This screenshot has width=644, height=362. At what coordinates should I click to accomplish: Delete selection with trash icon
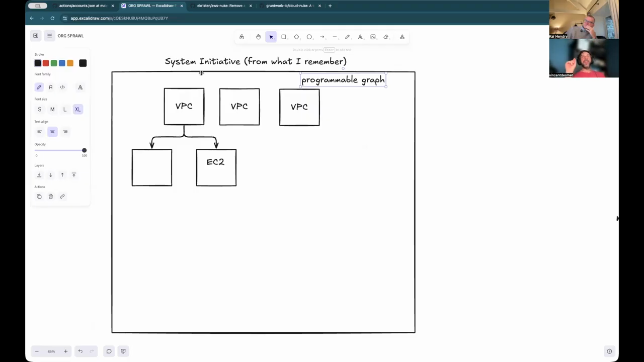coord(51,197)
